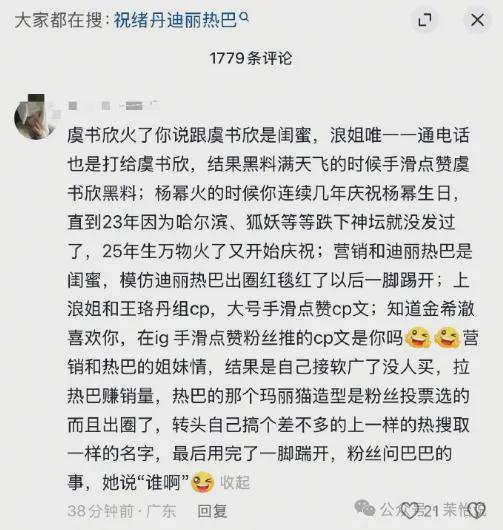Viewport: 503px width, 530px height.
Task: Tap the winking emoji after 是你吗
Action: click(418, 337)
